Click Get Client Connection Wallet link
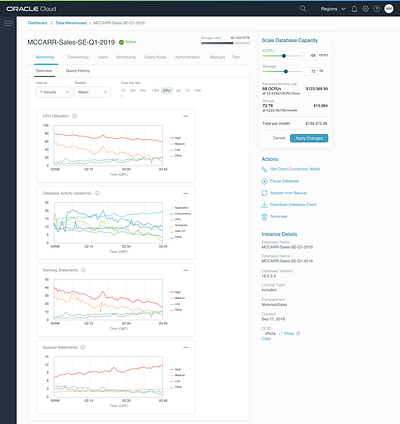Screen dimensions: 400x424 pyautogui.click(x=295, y=169)
